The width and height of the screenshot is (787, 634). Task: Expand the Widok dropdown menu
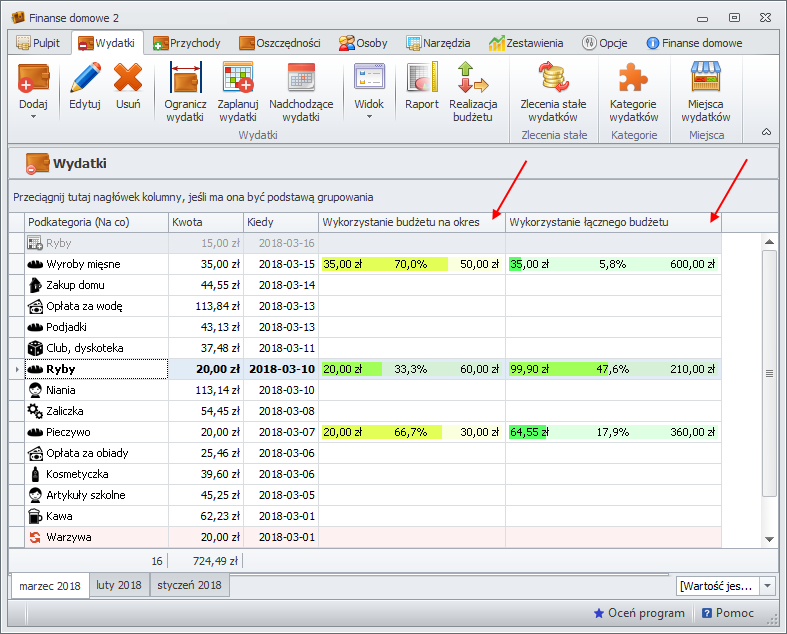click(x=368, y=117)
